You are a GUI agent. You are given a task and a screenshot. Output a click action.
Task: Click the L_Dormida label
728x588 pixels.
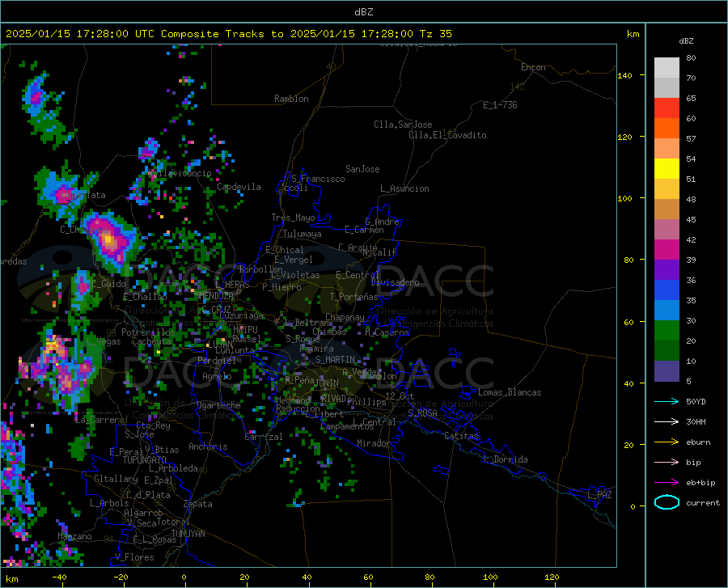(505, 459)
